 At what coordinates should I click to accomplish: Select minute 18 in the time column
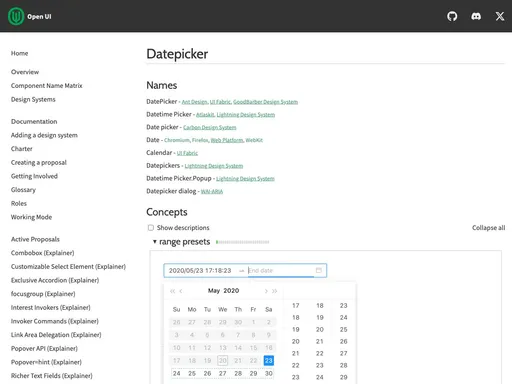click(320, 306)
